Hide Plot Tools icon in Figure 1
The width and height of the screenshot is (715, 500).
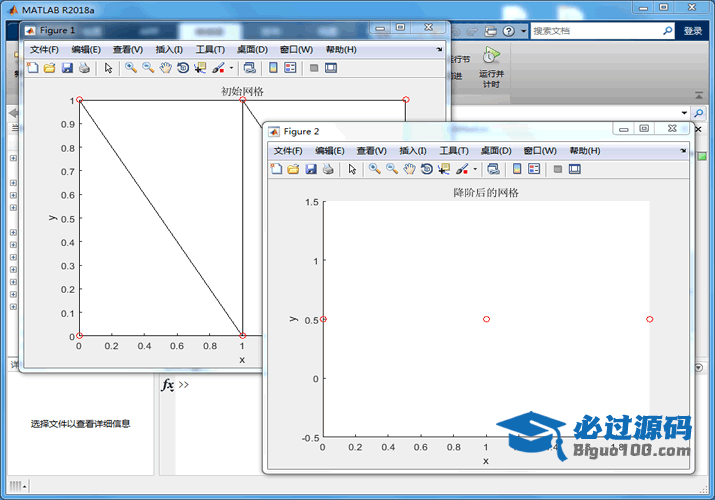click(x=314, y=68)
